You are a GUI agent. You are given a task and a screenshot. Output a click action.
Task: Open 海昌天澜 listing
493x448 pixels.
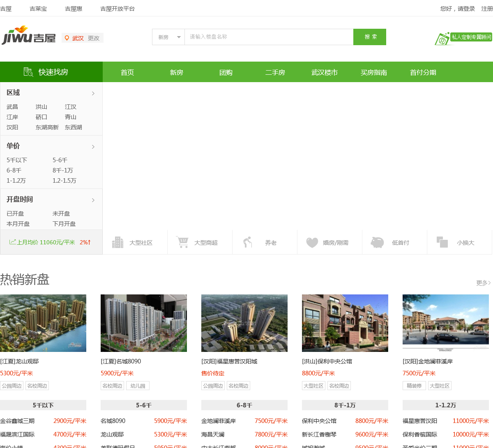[x=213, y=434]
